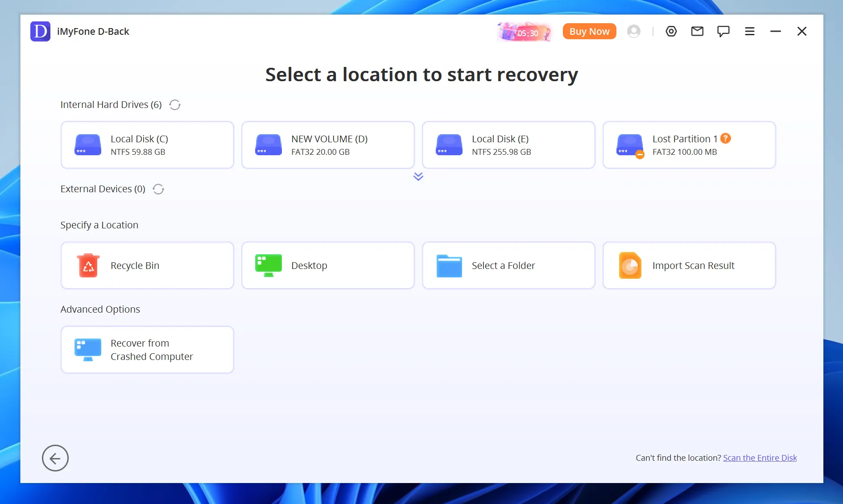The width and height of the screenshot is (843, 504).
Task: Open Recover from Crashed Computer
Action: [x=147, y=350]
